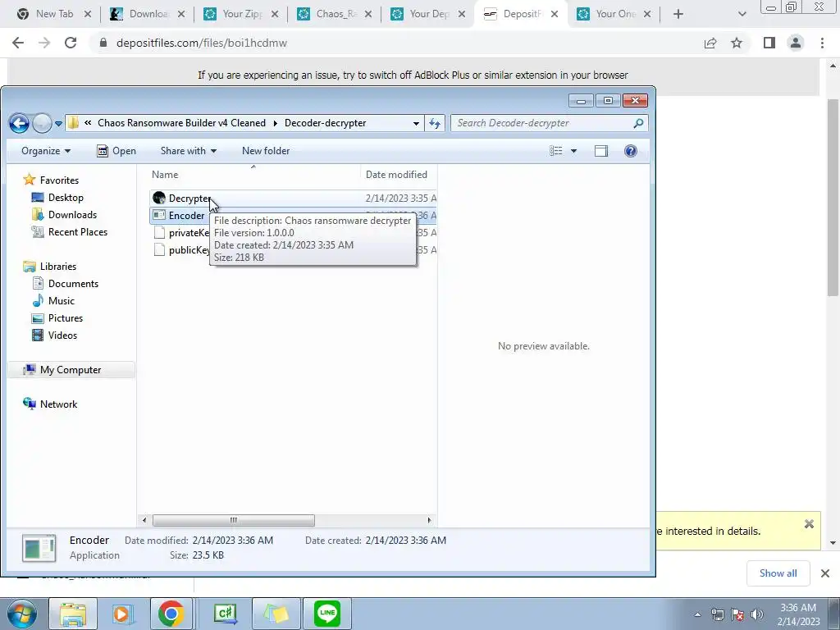Select the Decrypter application file
This screenshot has width=840, height=630.
[189, 199]
